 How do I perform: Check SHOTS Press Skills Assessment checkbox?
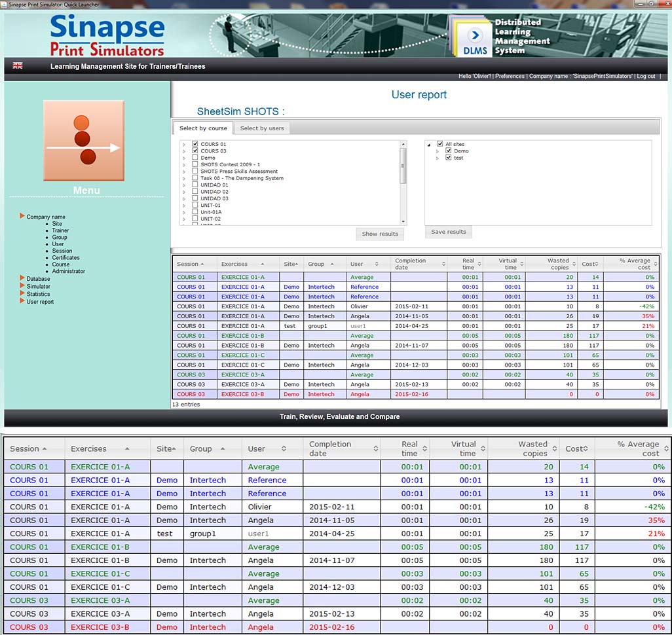tap(195, 171)
